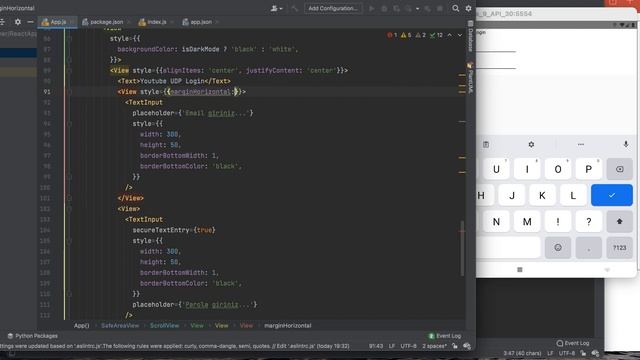Image resolution: width=640 pixels, height=360 pixels.
Task: Click marginHorizontal in the breadcrumb bar
Action: point(288,325)
